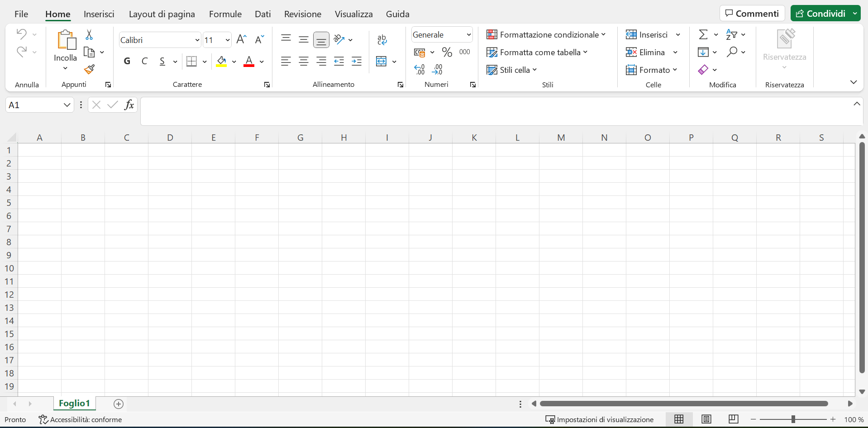
Task: Click the Foglio1 sheet tab
Action: click(75, 403)
